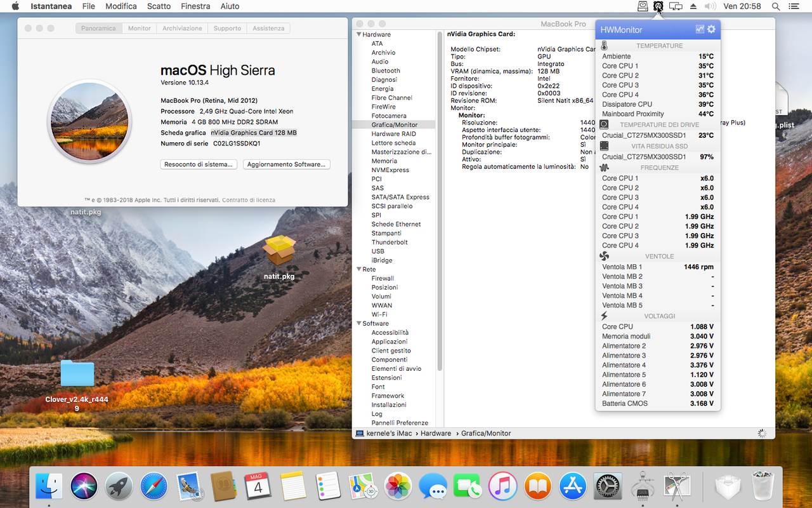The height and width of the screenshot is (508, 812).
Task: Collapse the Software tree section
Action: 359,323
